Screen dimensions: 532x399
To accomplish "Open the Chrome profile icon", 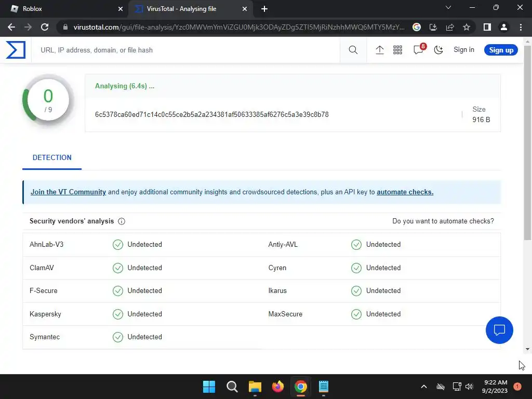I will pos(504,27).
